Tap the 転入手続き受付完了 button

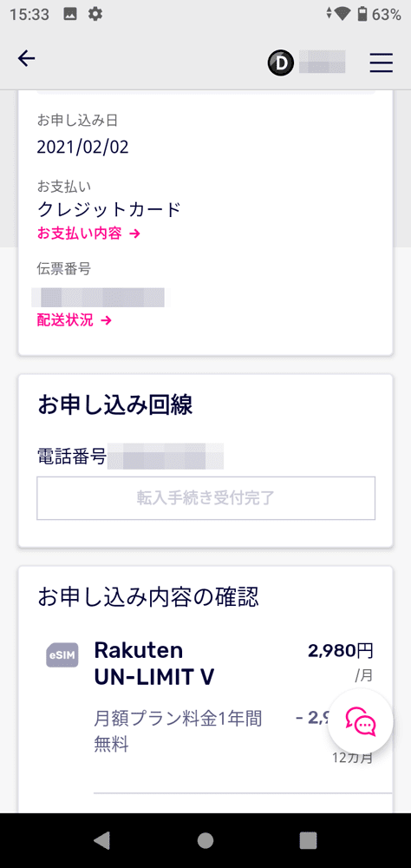pos(205,497)
